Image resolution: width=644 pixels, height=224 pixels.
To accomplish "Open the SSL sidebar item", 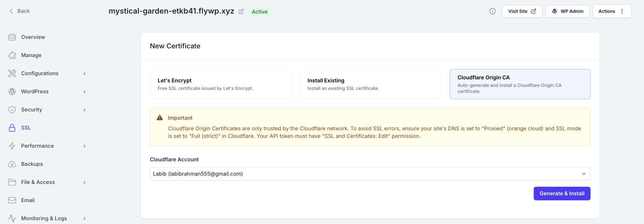I will (48, 128).
